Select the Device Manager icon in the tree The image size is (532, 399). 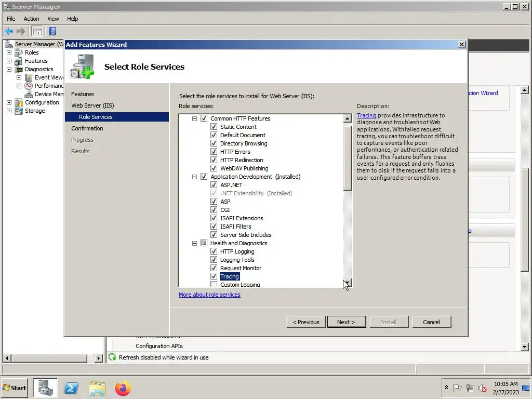[x=29, y=95]
